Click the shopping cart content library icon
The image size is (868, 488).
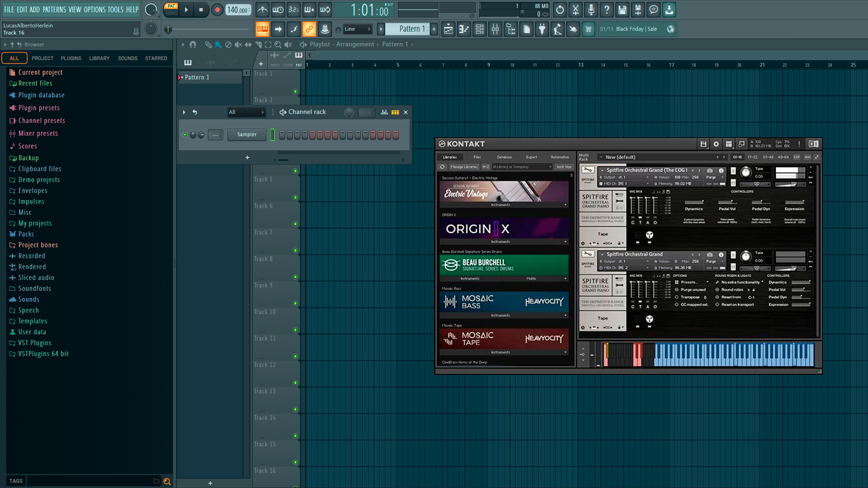(588, 29)
